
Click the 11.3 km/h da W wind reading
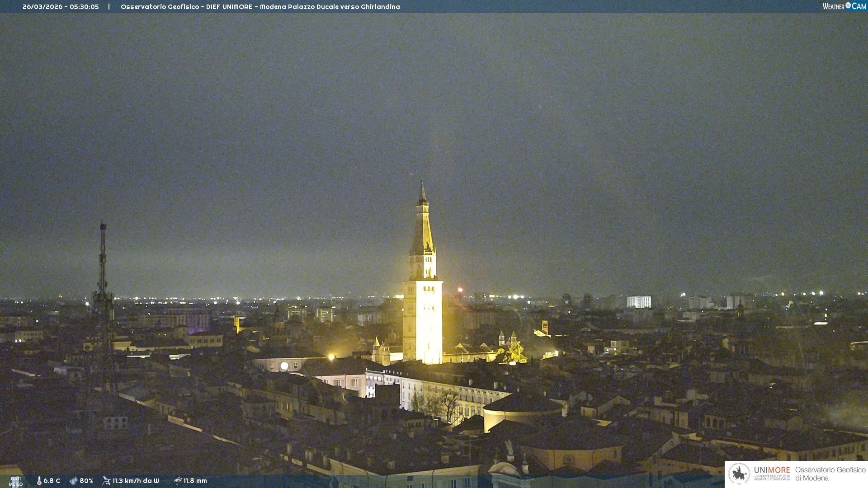click(x=136, y=481)
